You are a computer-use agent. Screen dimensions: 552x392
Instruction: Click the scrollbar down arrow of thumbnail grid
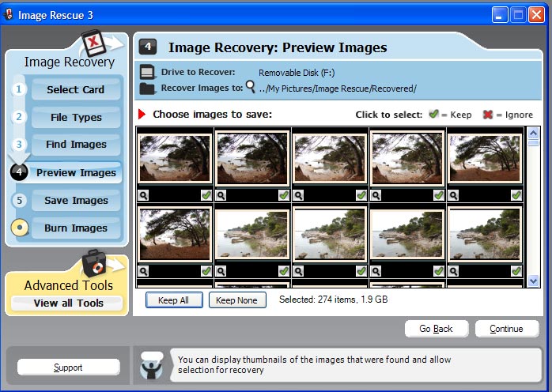pyautogui.click(x=533, y=281)
